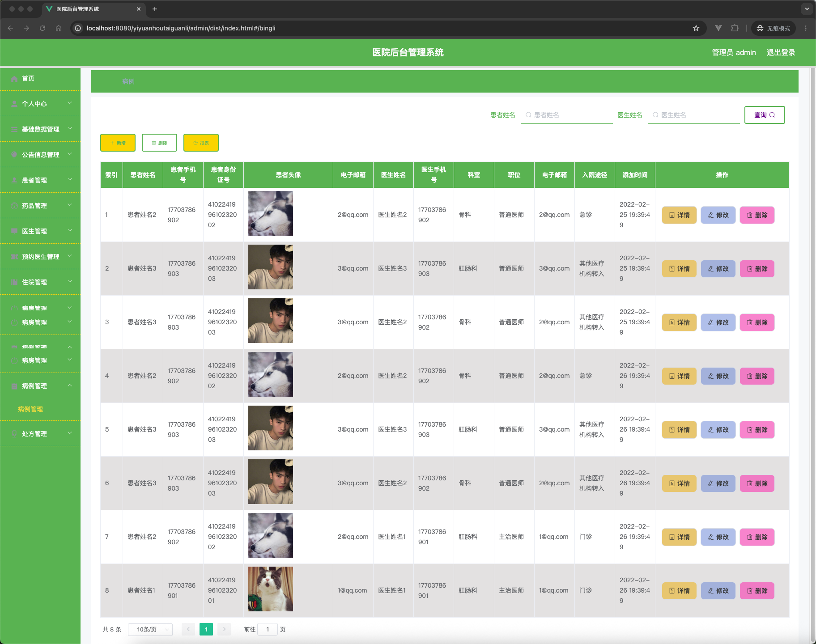The image size is (816, 644).
Task: Click 修改 for row 2 患者姓名3
Action: click(718, 269)
